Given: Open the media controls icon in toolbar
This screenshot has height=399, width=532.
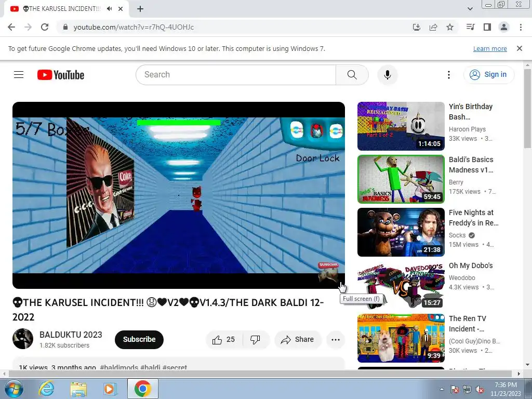Looking at the screenshot, I should click(x=471, y=27).
